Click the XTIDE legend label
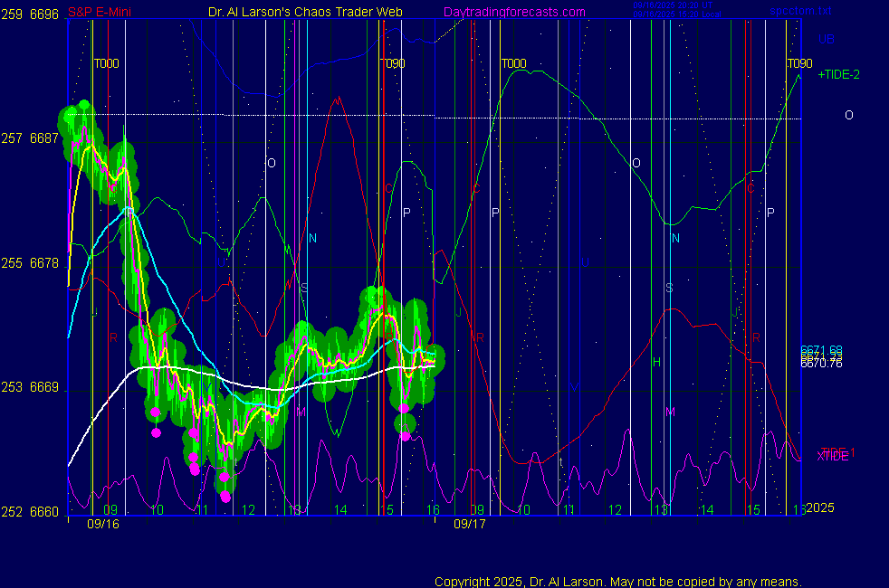The width and height of the screenshot is (889, 588). (x=833, y=457)
